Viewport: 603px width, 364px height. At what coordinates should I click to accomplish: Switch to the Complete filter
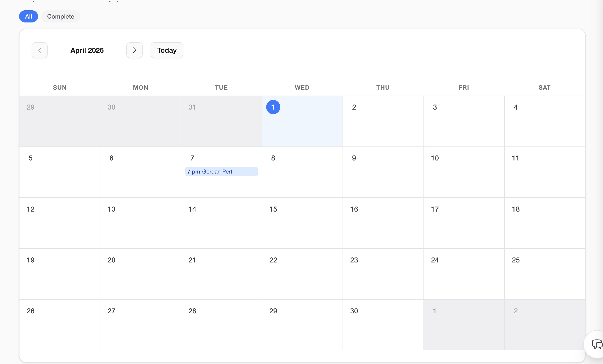[x=61, y=17]
